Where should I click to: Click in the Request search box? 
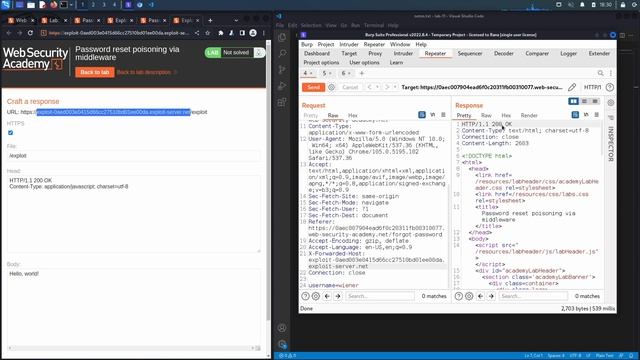pyautogui.click(x=380, y=296)
